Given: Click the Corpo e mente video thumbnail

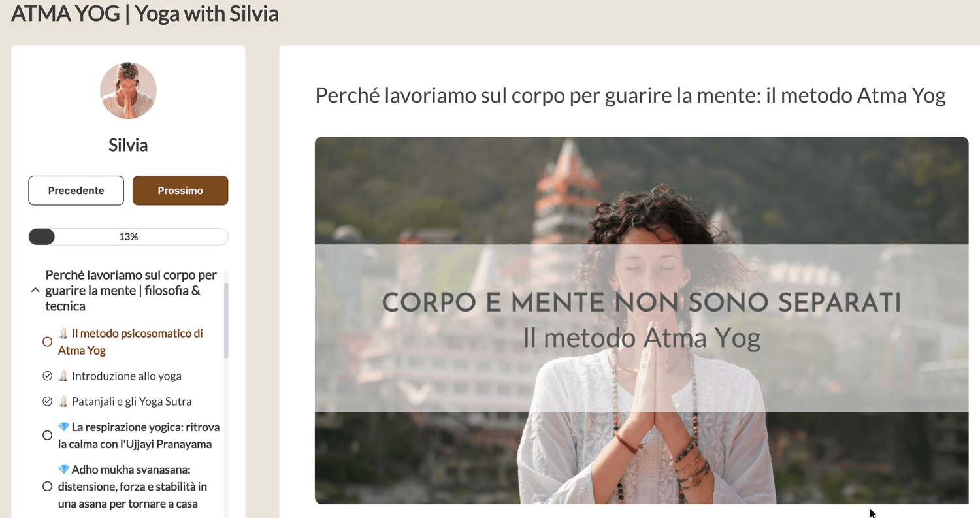Looking at the screenshot, I should pos(642,320).
